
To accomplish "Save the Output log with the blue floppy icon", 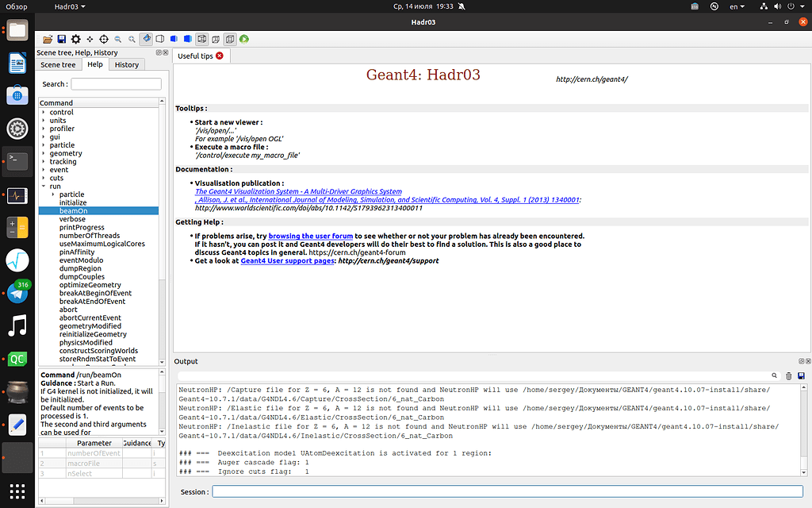I will tap(802, 375).
